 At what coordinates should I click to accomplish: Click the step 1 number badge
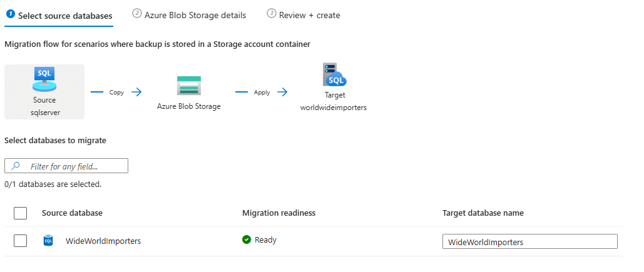click(11, 14)
